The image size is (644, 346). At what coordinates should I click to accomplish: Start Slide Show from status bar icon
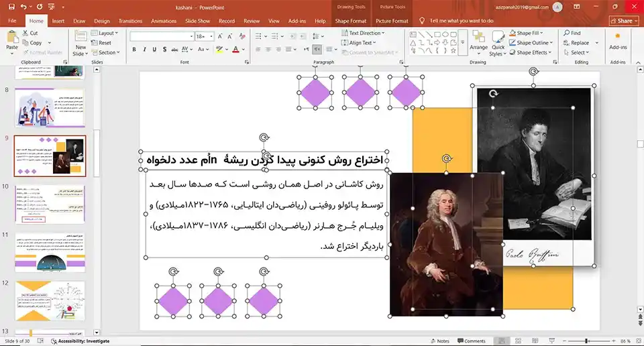pyautogui.click(x=551, y=341)
